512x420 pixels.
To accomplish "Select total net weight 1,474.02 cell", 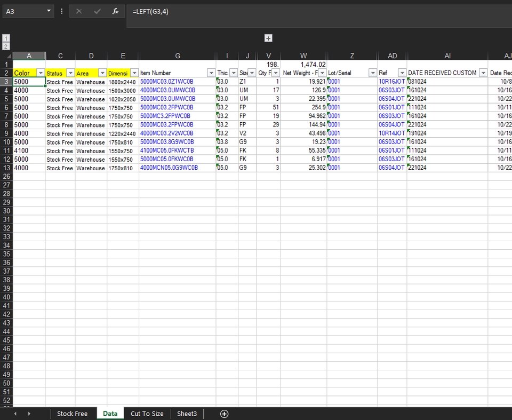I will 303,65.
